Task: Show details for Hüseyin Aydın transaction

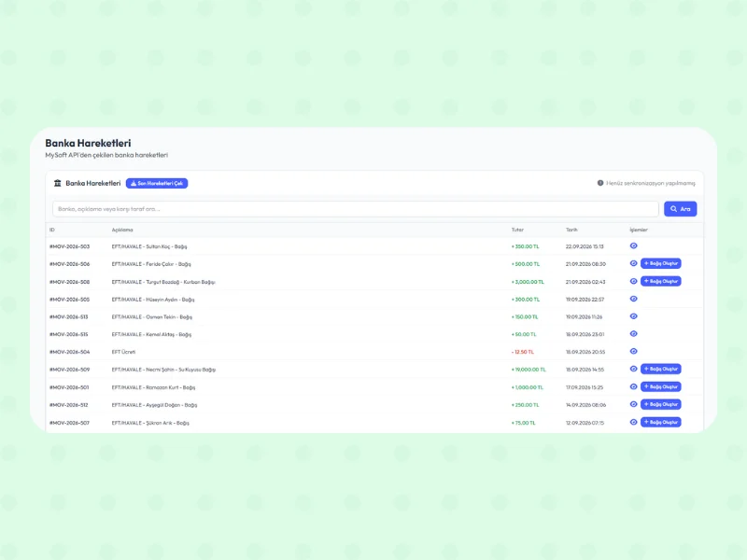Action: [633, 299]
